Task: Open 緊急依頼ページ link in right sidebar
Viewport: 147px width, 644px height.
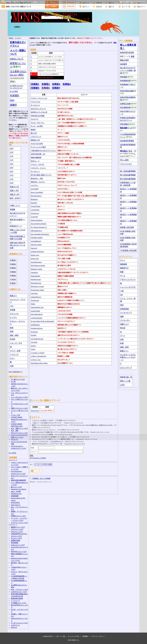Action: point(126,128)
